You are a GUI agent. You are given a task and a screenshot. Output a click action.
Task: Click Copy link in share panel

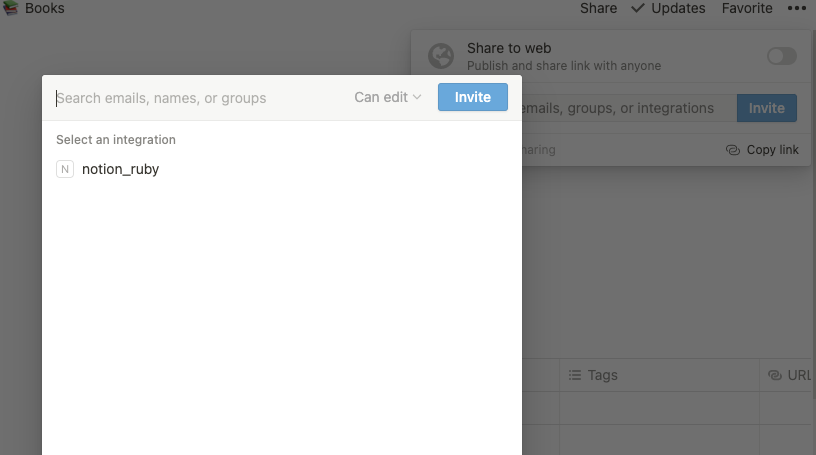[762, 150]
